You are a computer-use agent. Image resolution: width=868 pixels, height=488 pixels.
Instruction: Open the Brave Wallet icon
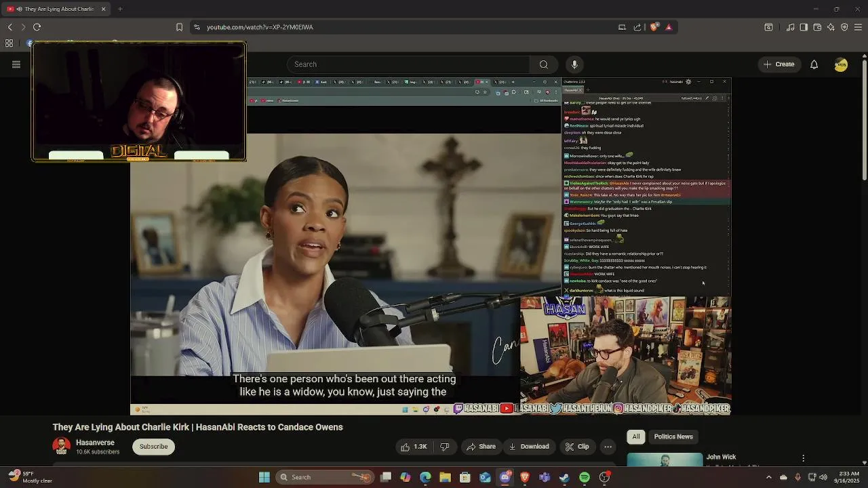(x=817, y=27)
